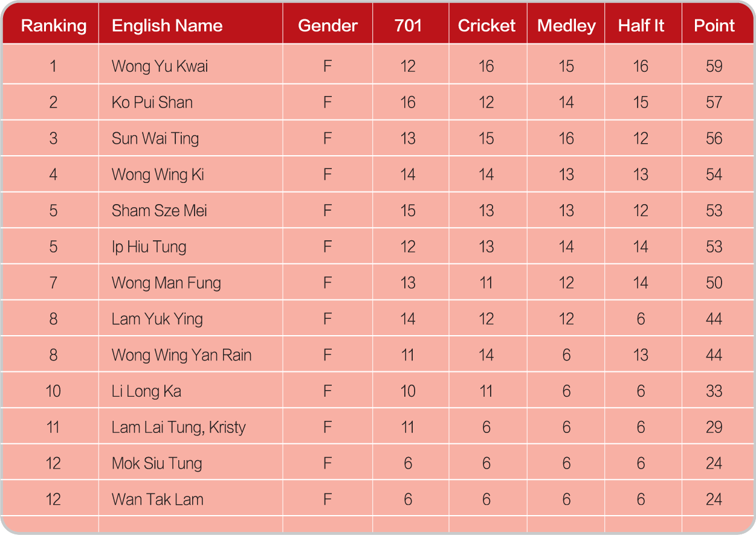Click the name Sun Wai Ting

(x=155, y=139)
